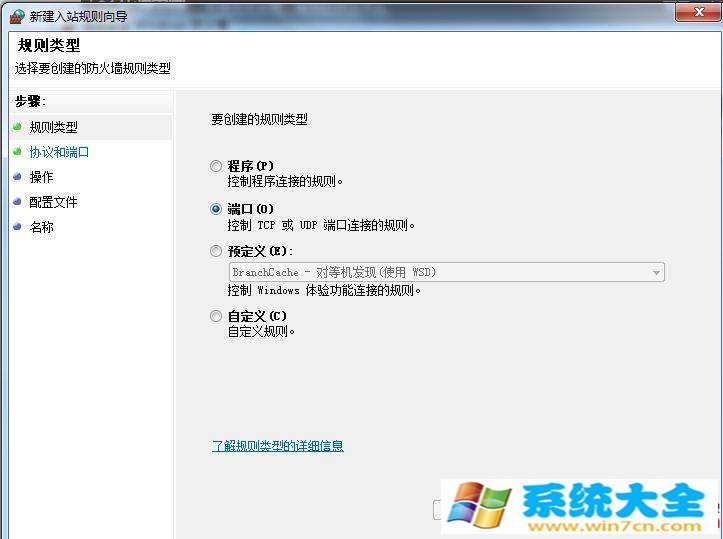Go to the 操作 step
The width and height of the screenshot is (723, 539).
click(x=41, y=177)
